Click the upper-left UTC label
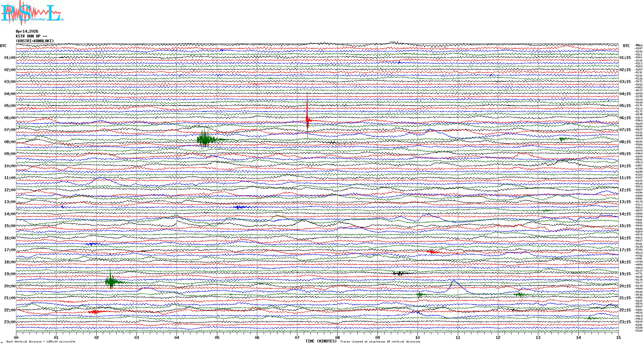 pos(3,46)
